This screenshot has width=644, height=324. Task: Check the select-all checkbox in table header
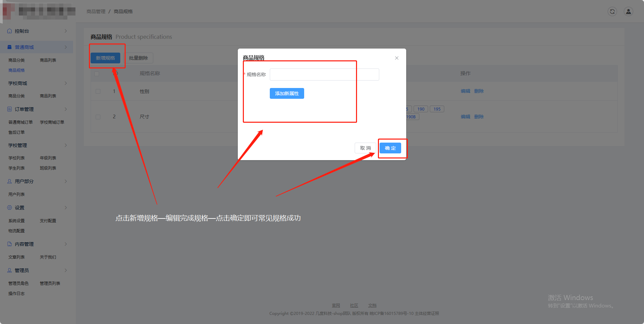tap(97, 73)
